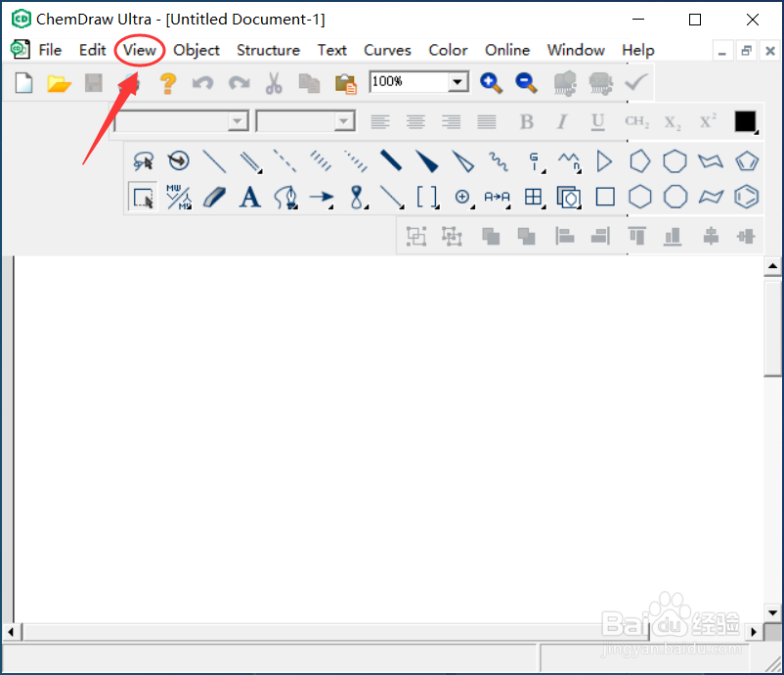The image size is (784, 675).
Task: Toggle Italic text formatting
Action: tap(562, 121)
